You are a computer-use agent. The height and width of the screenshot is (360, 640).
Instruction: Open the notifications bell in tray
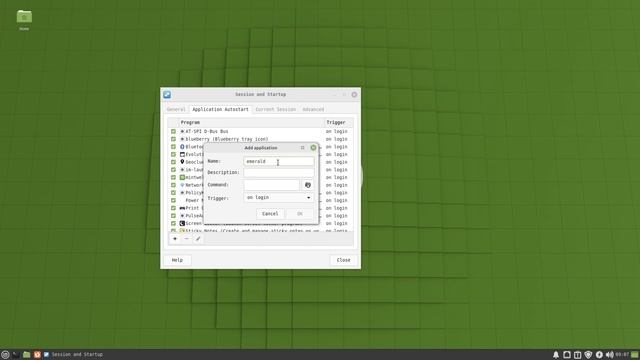(556, 355)
